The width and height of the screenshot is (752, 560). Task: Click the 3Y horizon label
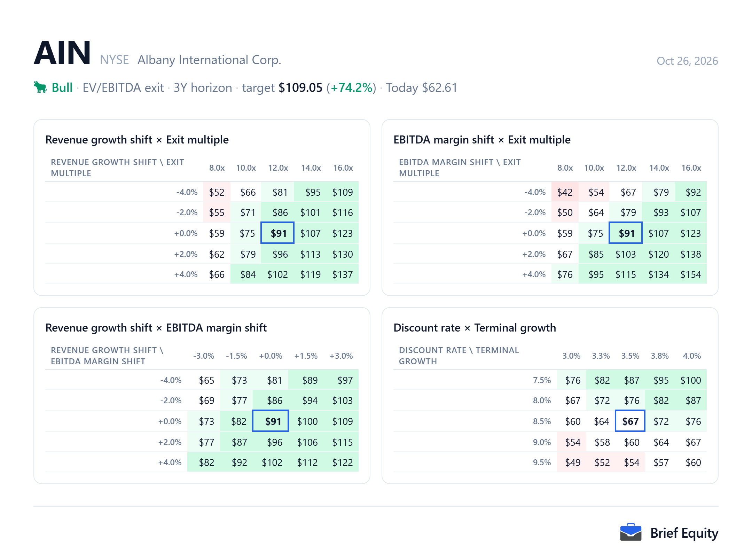203,87
